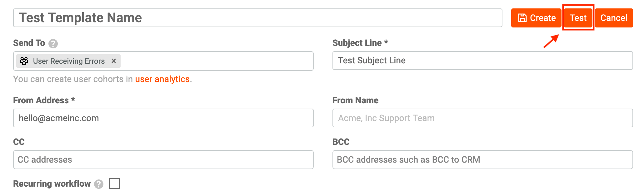Click the Create button
This screenshot has height=196, width=644.
coord(536,18)
